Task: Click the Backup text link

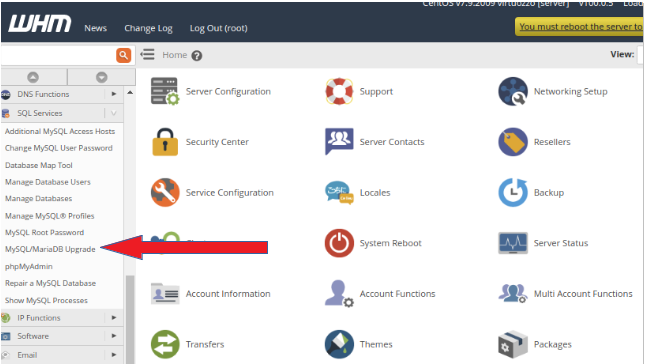Action: click(x=549, y=192)
